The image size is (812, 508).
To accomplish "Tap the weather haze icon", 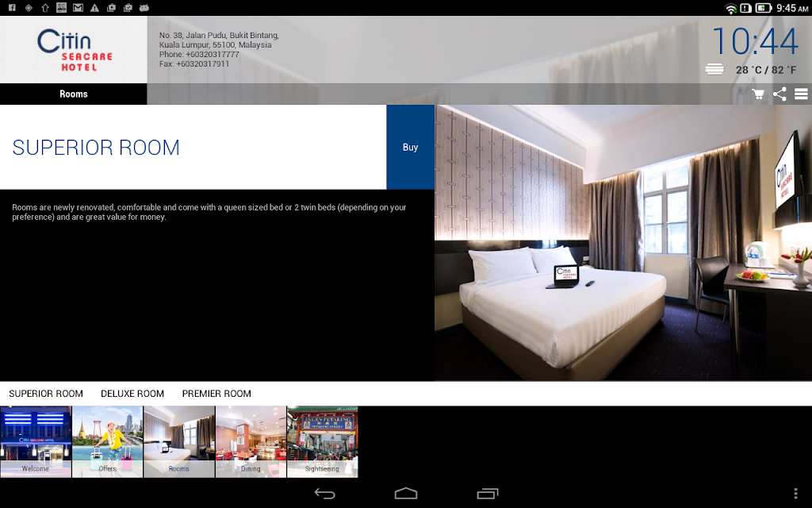I will pos(714,69).
